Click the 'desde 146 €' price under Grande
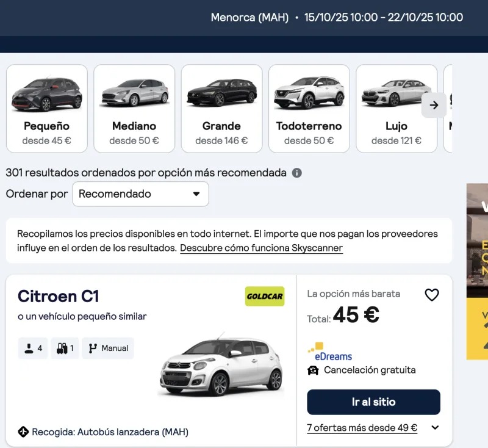The image size is (488, 448). [221, 141]
